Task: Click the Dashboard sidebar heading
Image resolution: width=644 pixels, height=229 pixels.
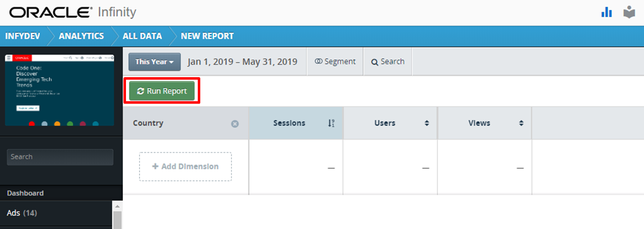Action: (x=25, y=193)
